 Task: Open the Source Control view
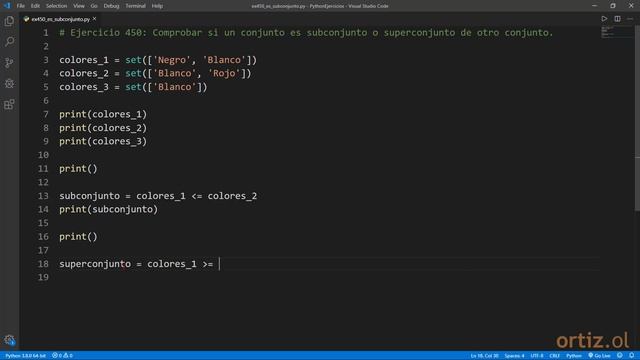9,62
